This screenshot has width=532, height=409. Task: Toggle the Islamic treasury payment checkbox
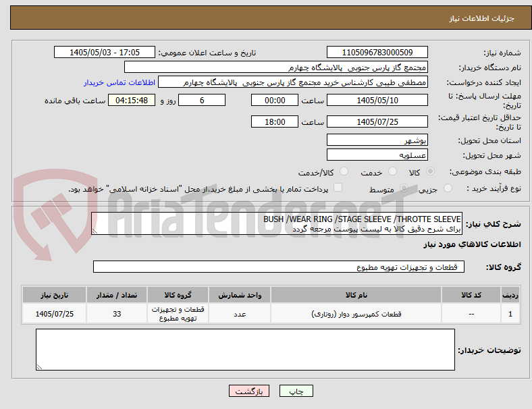338,188
